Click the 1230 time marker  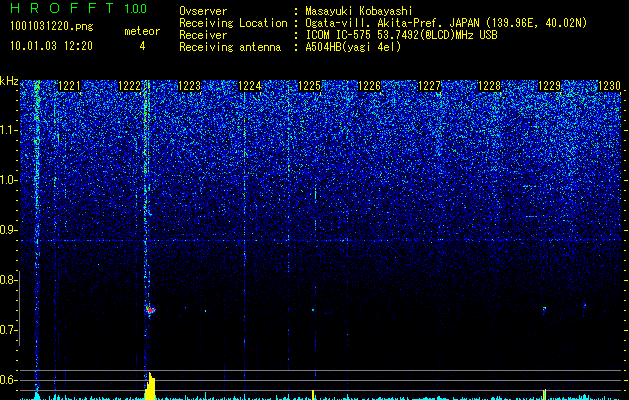click(x=609, y=86)
